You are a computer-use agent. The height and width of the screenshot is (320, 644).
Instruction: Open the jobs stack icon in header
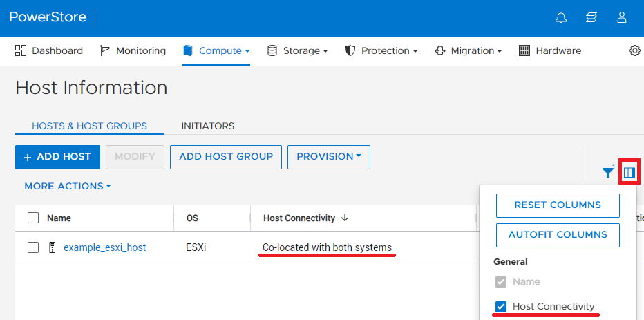click(x=591, y=18)
